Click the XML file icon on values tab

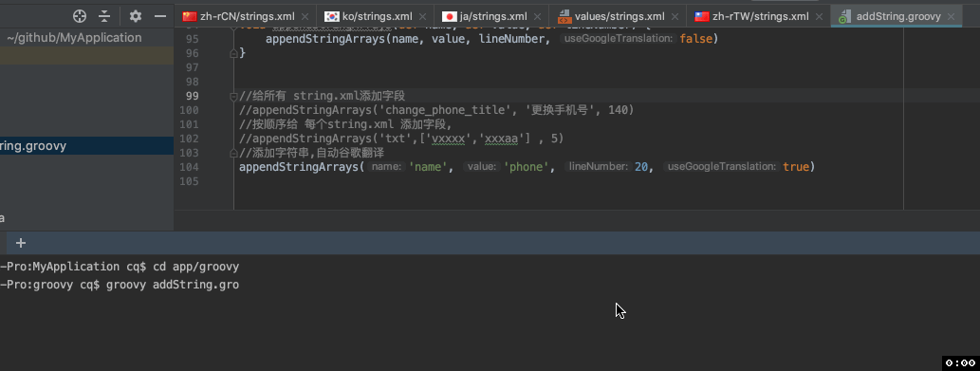click(x=564, y=17)
